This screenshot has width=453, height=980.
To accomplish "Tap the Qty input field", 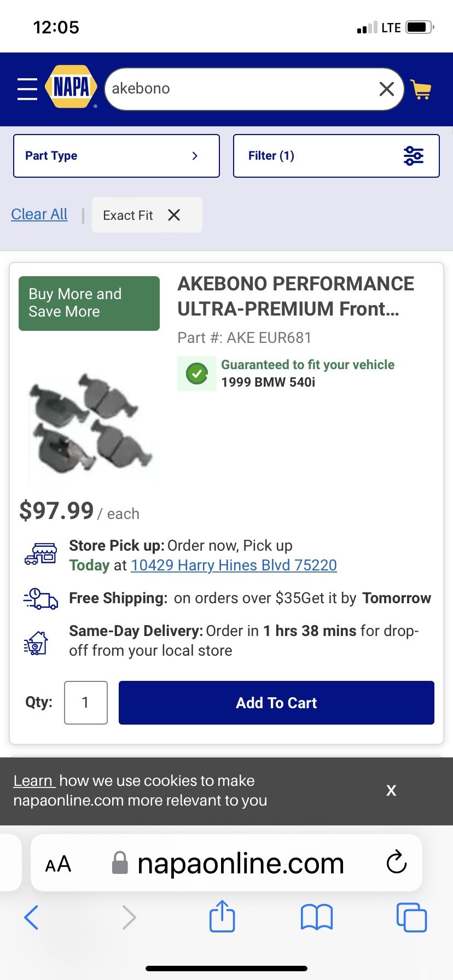I will pos(86,703).
